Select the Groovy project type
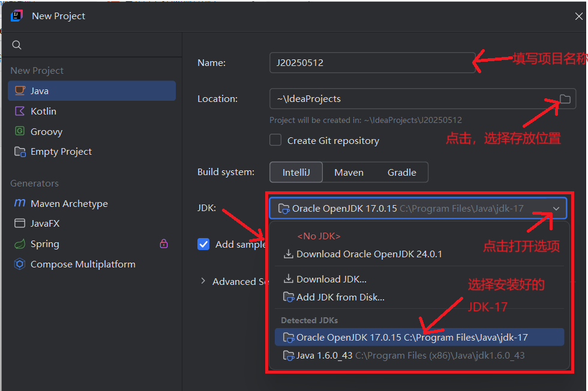Image resolution: width=588 pixels, height=391 pixels. click(x=91, y=131)
